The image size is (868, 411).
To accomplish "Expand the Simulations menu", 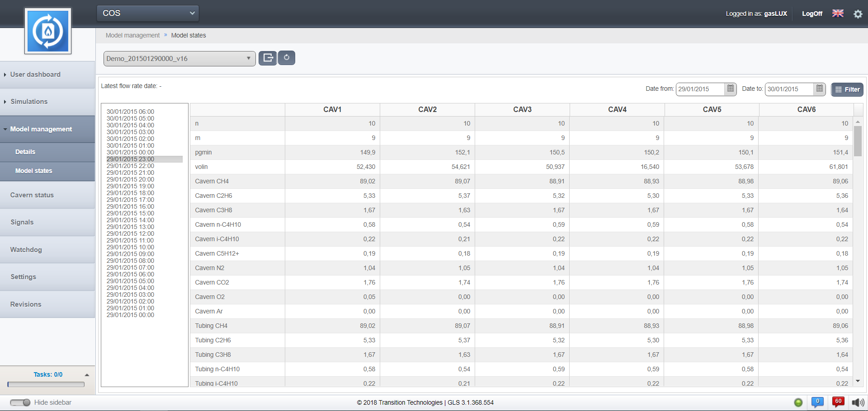I will click(x=29, y=102).
